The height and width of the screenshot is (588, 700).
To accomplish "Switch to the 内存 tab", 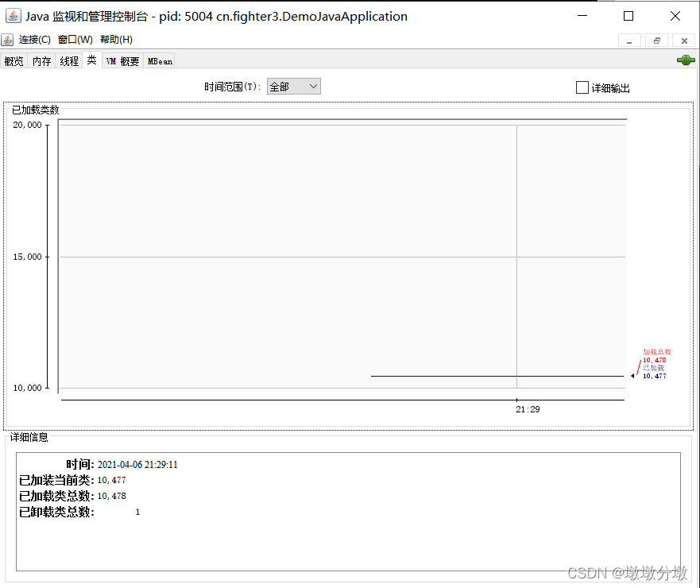I will [41, 61].
